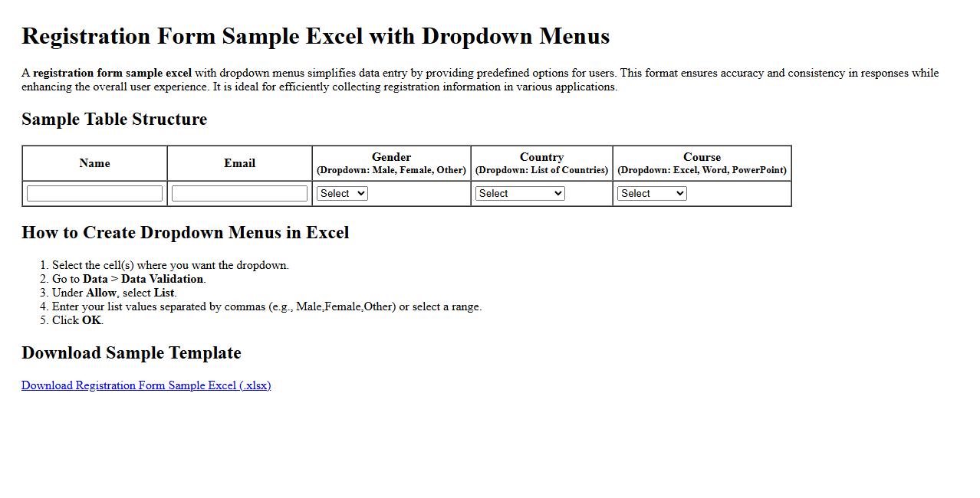Viewport: 980px width, 498px height.
Task: Click the Email column header
Action: coord(239,162)
